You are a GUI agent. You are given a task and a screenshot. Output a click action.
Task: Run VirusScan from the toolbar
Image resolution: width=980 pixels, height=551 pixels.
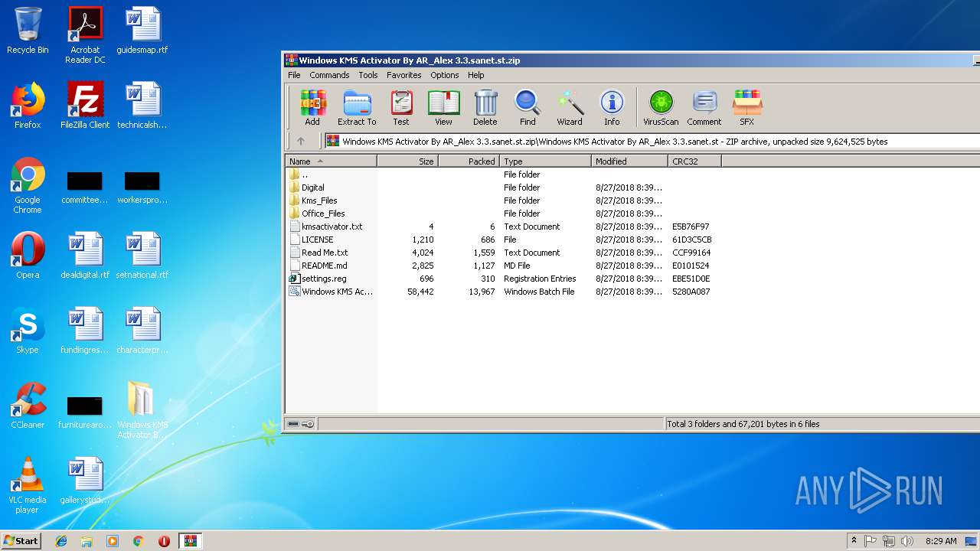pyautogui.click(x=661, y=107)
